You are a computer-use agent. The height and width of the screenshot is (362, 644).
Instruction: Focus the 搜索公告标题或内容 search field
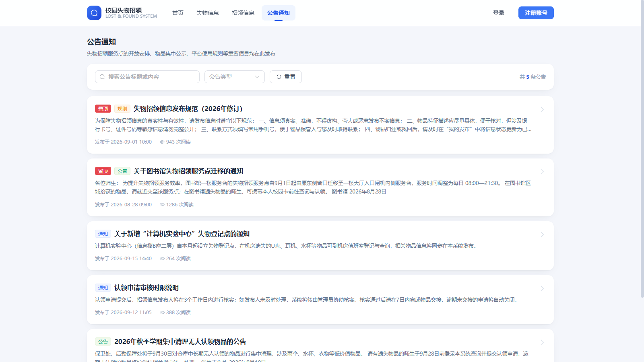[x=147, y=77]
